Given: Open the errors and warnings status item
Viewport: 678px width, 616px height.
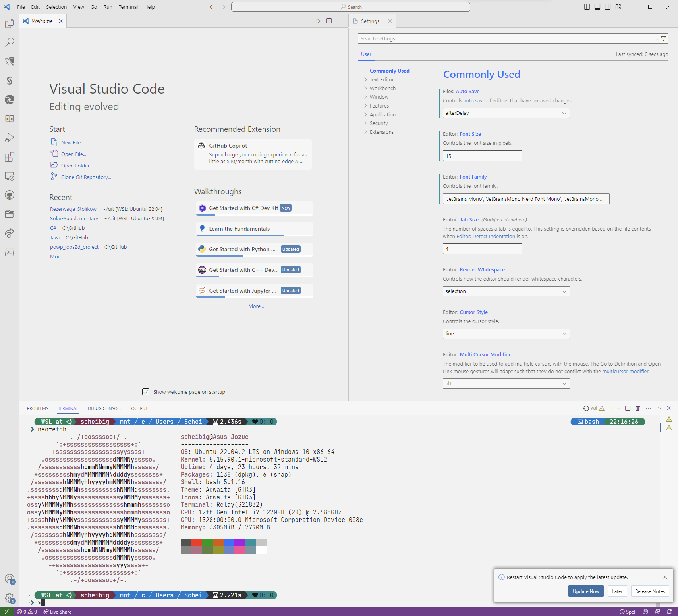Looking at the screenshot, I should [x=27, y=612].
